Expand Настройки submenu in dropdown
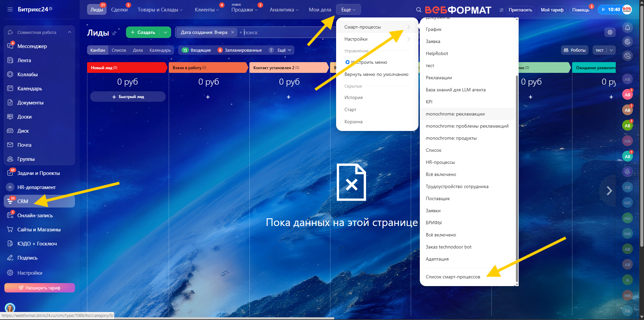644x320 pixels. coord(377,39)
